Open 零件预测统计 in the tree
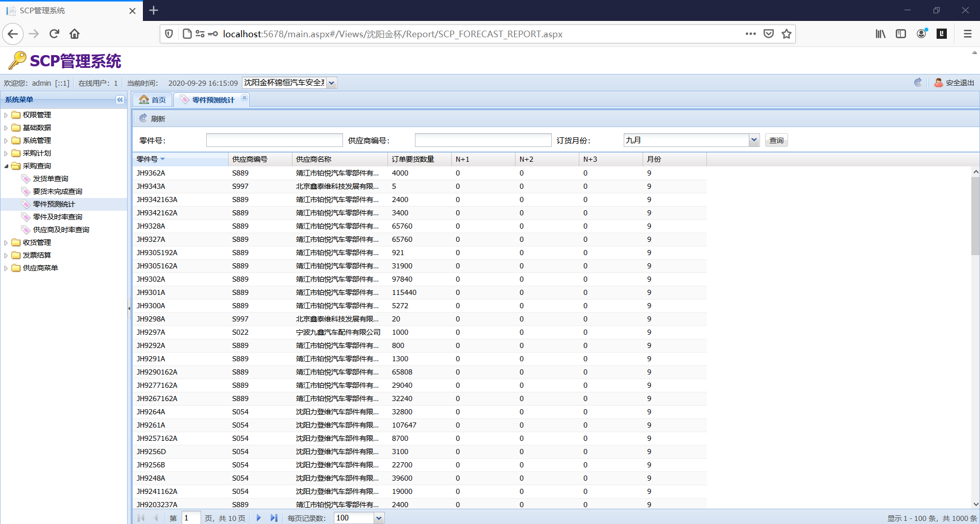The width and height of the screenshot is (980, 524). 54,204
